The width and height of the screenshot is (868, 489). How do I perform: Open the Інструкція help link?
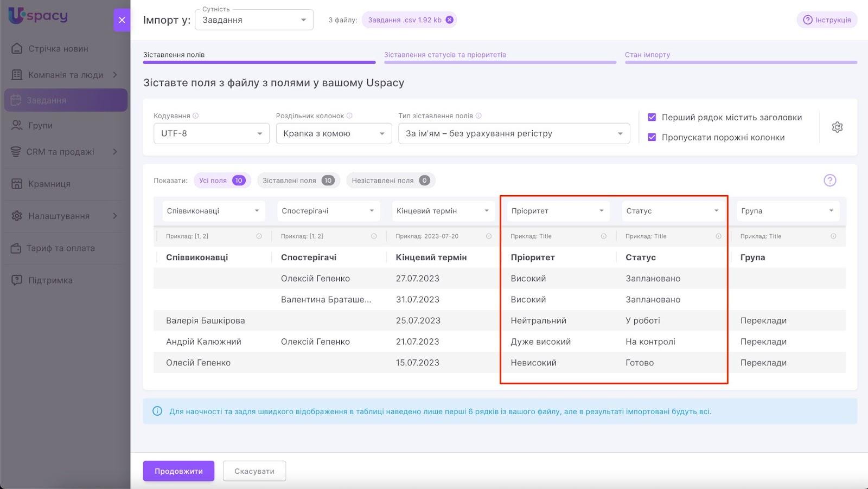point(827,20)
